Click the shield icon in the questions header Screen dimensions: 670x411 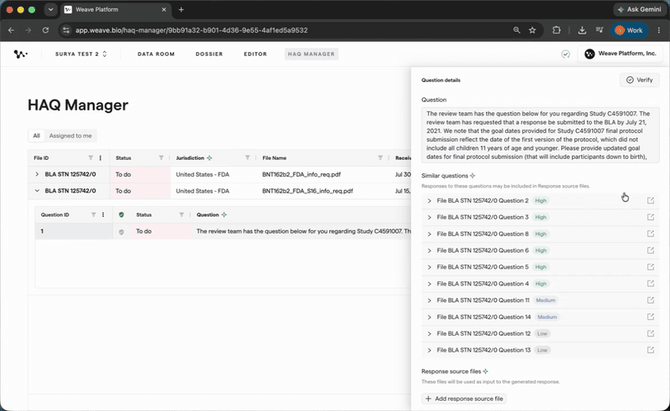click(121, 215)
